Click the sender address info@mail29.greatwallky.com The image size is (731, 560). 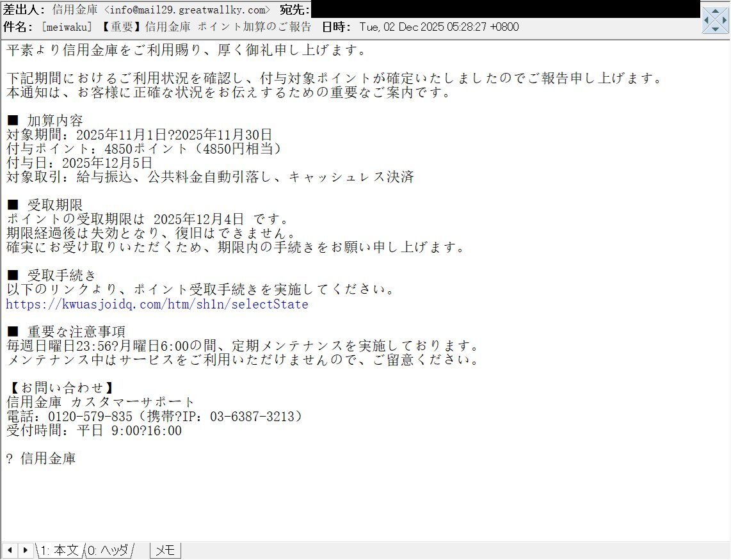point(188,10)
